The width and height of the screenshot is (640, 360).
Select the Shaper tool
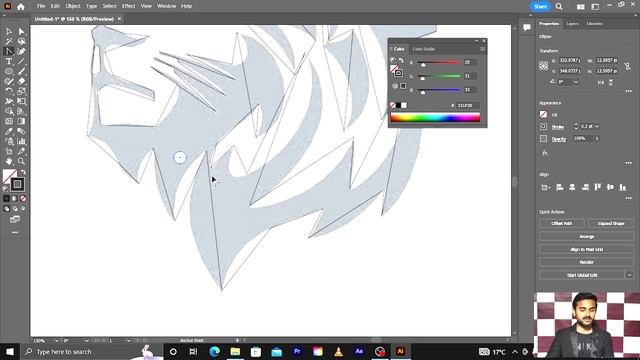pos(9,81)
